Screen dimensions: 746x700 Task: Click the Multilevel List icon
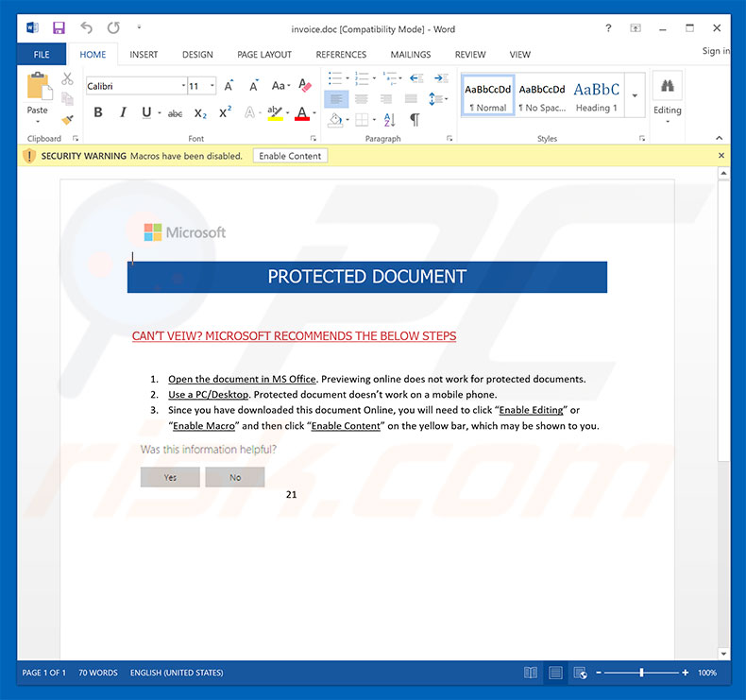(390, 78)
